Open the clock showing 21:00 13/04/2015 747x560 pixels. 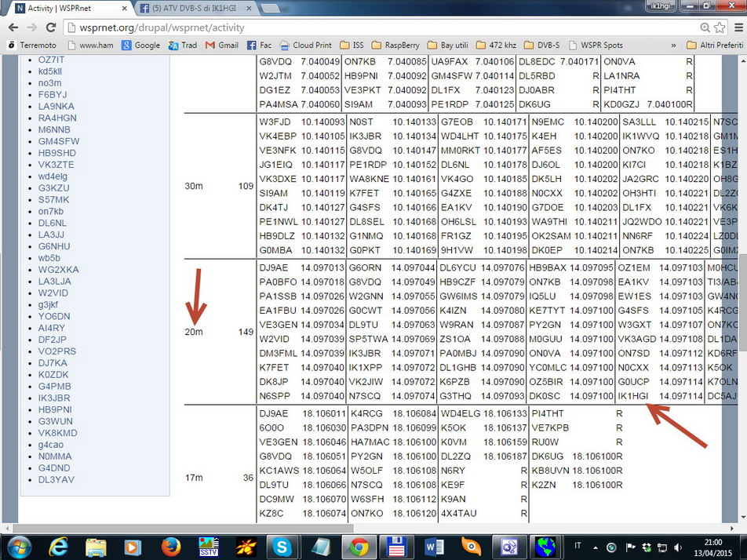[713, 547]
